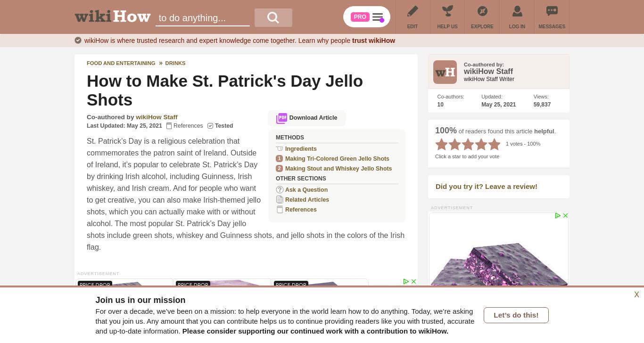Rate article with the second star
This screenshot has height=343, width=644.
455,144
